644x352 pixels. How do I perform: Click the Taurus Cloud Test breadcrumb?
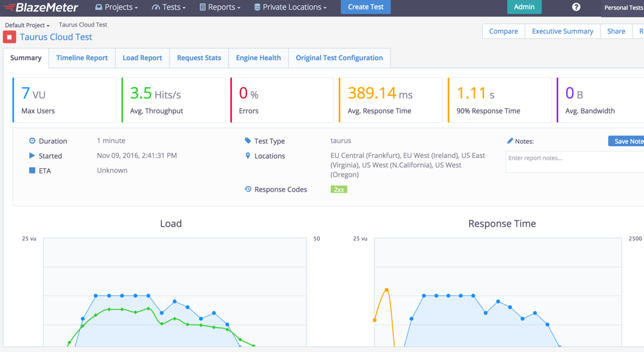click(83, 24)
